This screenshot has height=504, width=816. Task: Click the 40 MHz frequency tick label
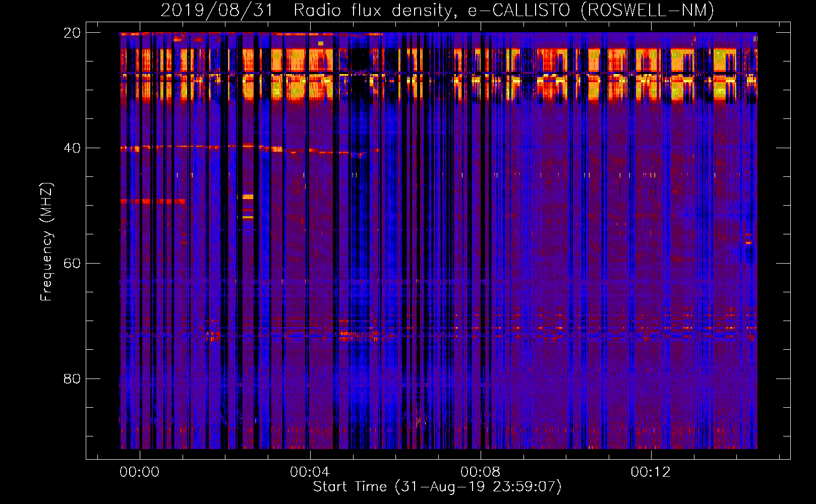point(72,148)
